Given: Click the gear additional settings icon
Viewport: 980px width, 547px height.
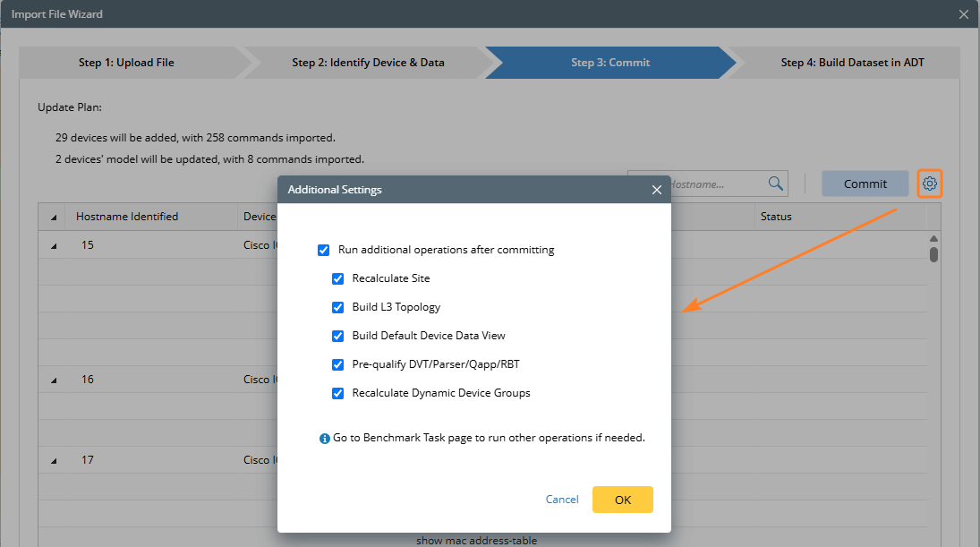Looking at the screenshot, I should (930, 184).
